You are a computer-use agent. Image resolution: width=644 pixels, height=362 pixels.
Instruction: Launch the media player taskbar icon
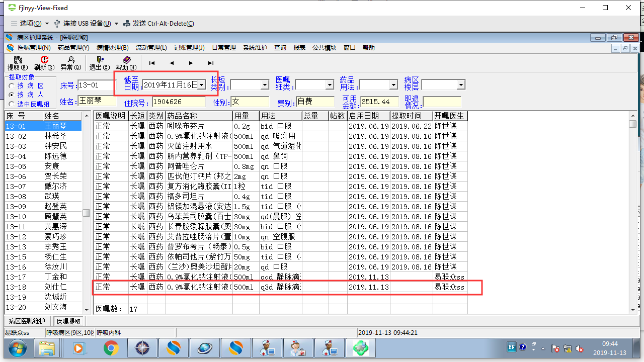coord(79,348)
